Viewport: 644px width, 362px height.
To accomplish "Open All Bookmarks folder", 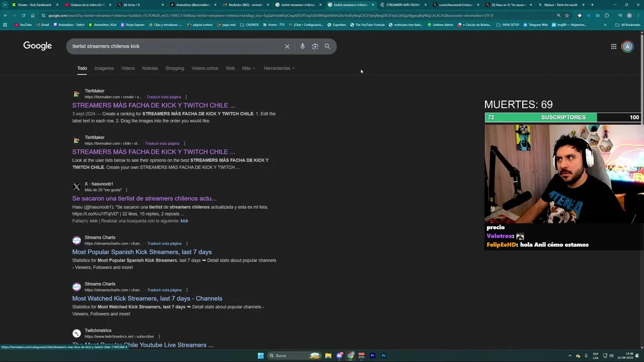I will coord(627,25).
